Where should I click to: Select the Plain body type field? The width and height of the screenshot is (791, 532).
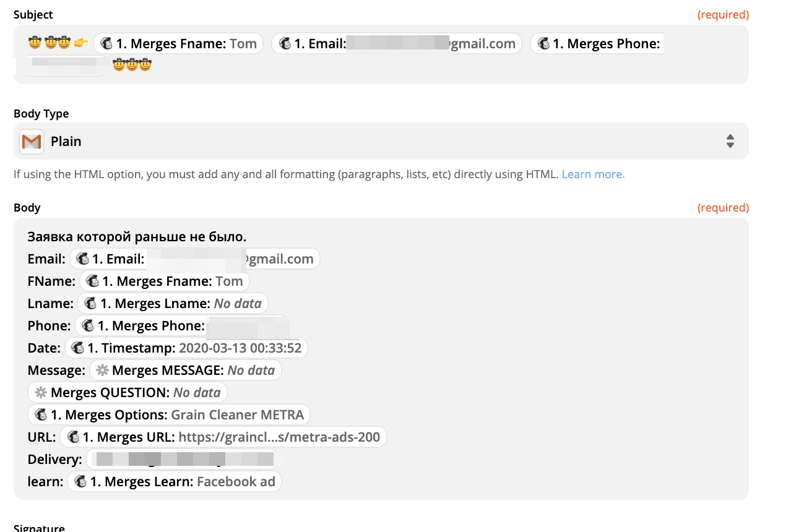click(371, 141)
